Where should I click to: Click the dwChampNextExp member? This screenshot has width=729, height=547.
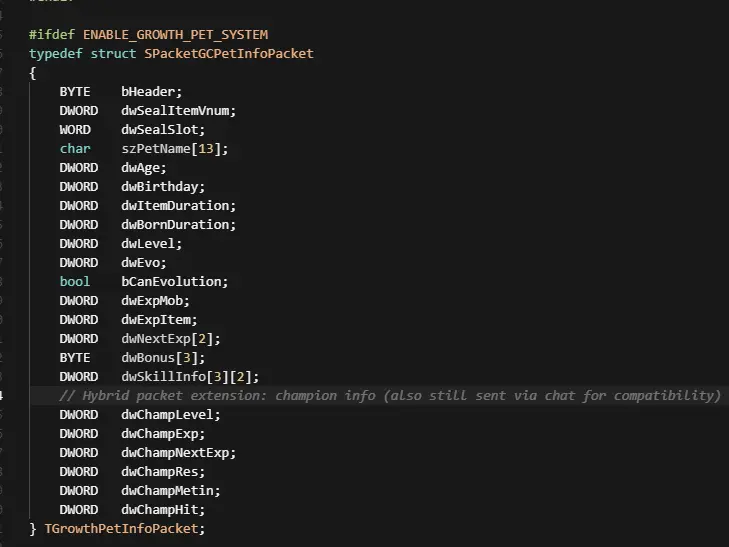(178, 452)
